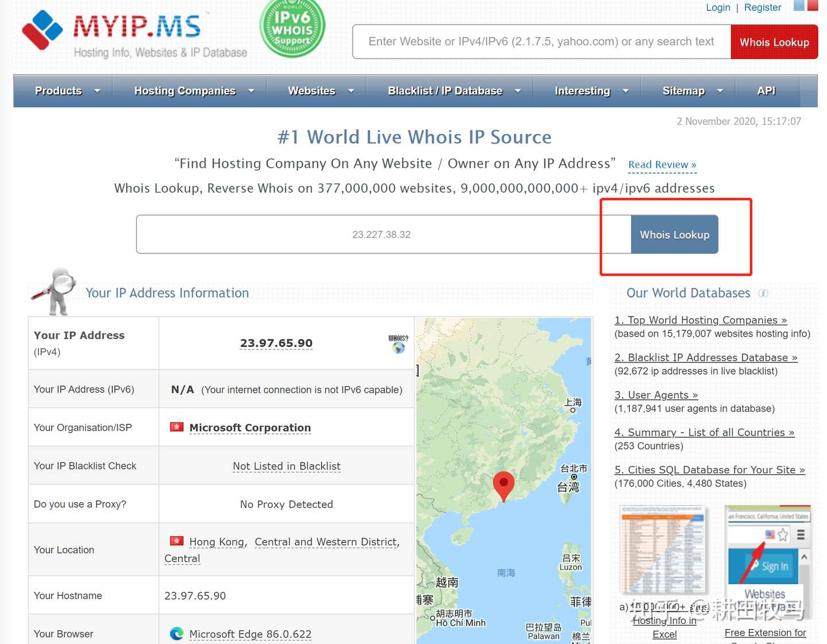This screenshot has width=827, height=644.
Task: Open the Hosting Companies menu
Action: click(x=185, y=91)
